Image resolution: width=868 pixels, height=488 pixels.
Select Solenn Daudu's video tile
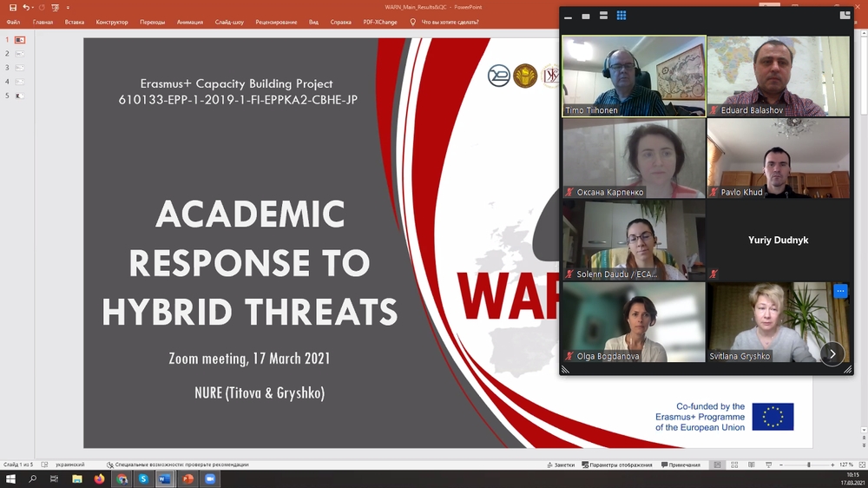634,240
